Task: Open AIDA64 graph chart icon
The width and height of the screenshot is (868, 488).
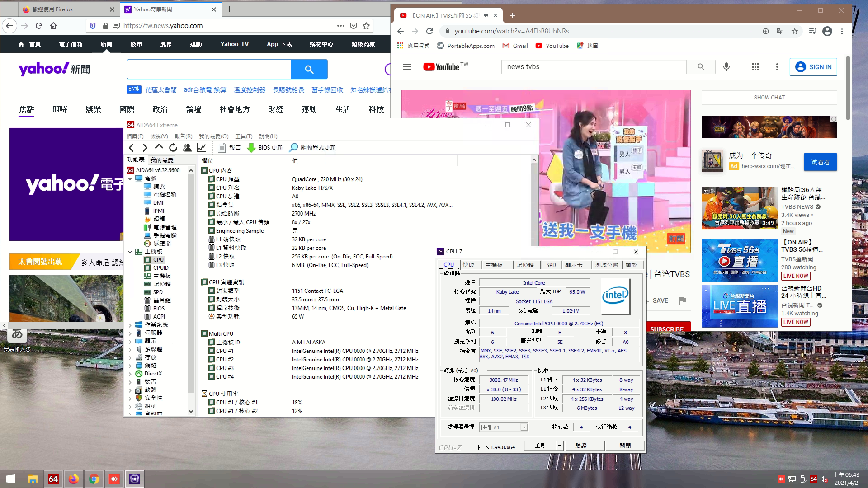Action: coord(201,147)
